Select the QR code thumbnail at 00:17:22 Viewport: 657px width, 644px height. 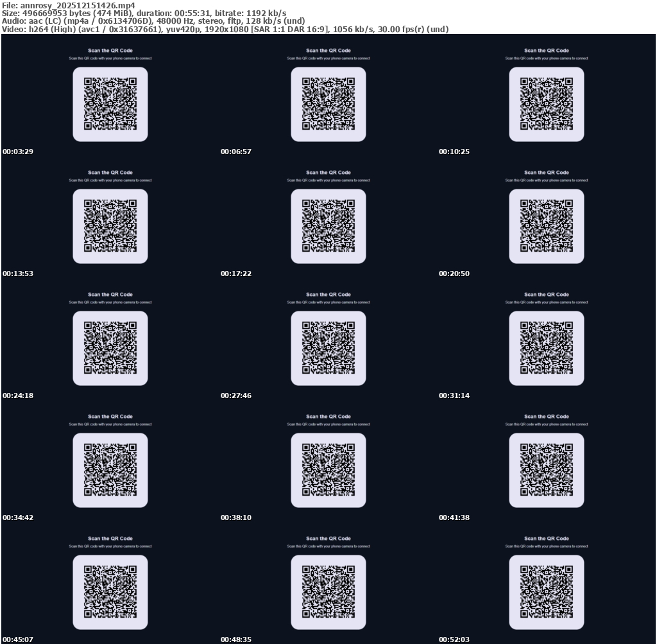click(328, 226)
